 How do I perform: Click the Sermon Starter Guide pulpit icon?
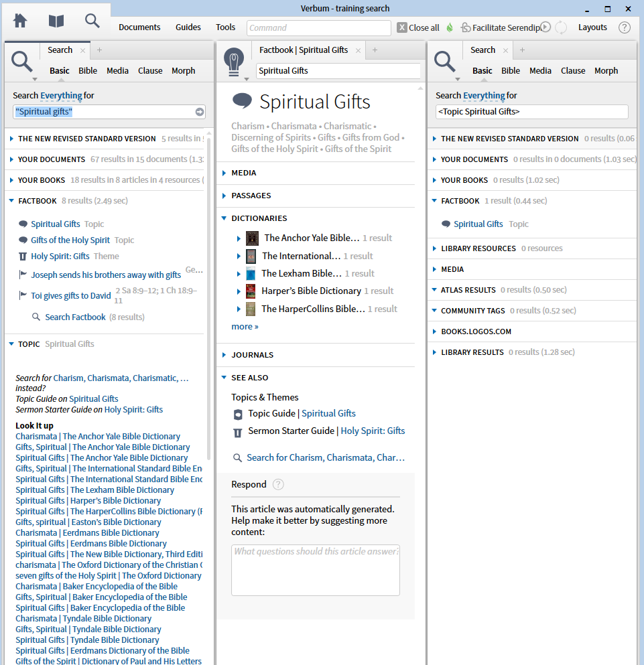point(238,432)
